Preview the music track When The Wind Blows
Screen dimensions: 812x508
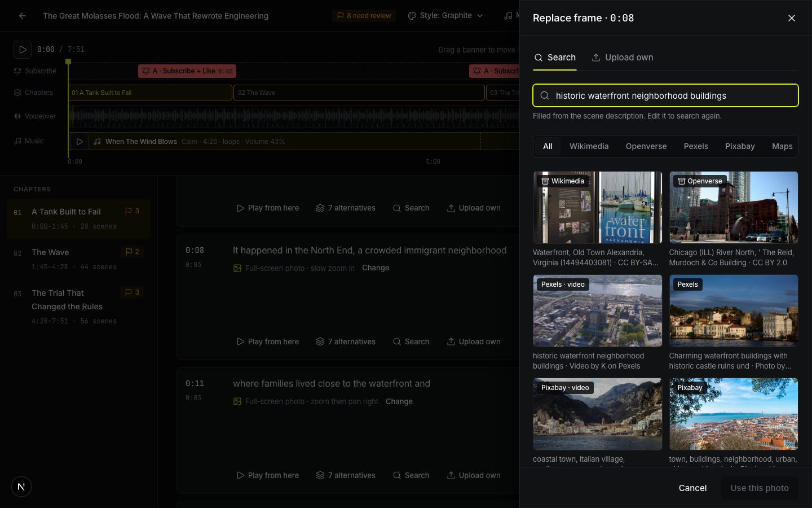(80, 142)
